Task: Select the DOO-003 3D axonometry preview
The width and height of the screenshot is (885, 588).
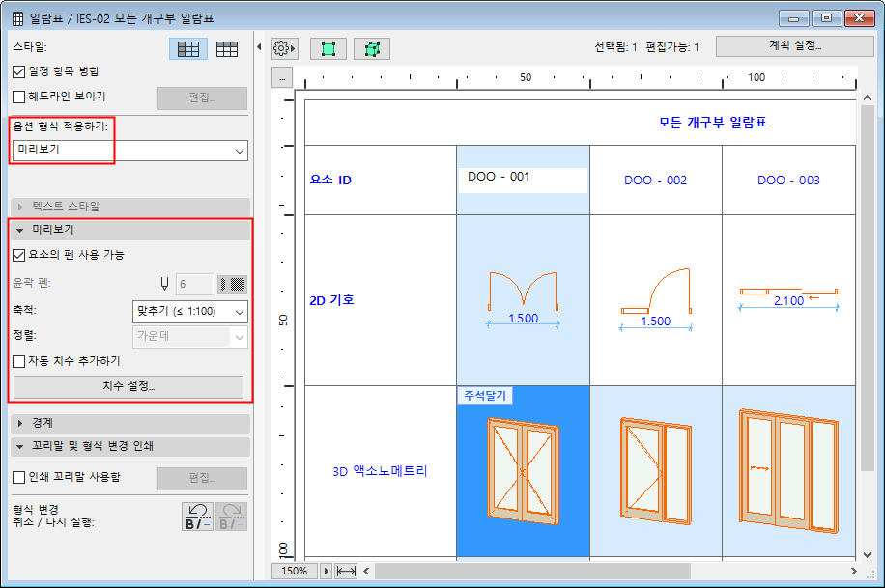Action: [x=788, y=471]
